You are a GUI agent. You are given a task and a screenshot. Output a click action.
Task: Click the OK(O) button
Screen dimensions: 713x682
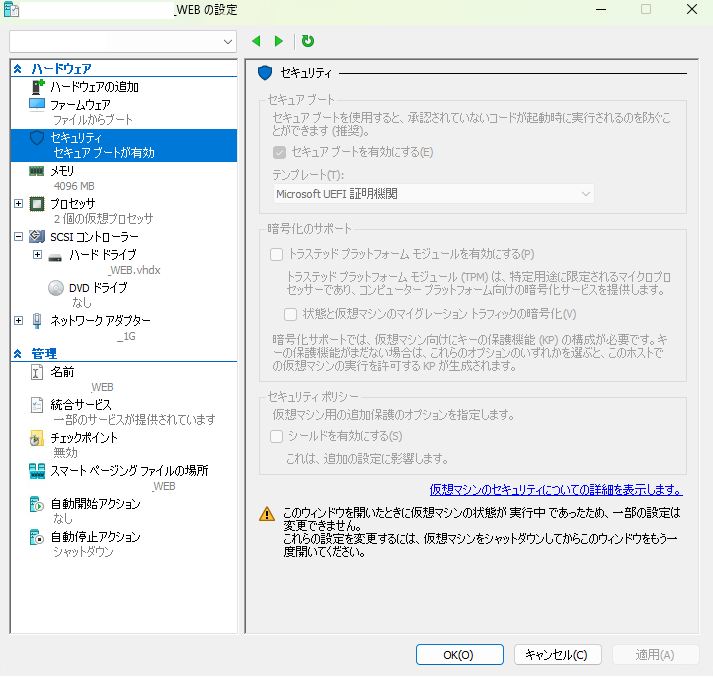tap(459, 655)
